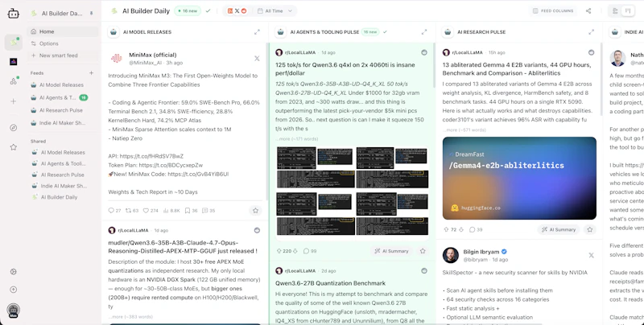The height and width of the screenshot is (325, 644).
Task: Open Options in the sidebar
Action: tap(63, 43)
